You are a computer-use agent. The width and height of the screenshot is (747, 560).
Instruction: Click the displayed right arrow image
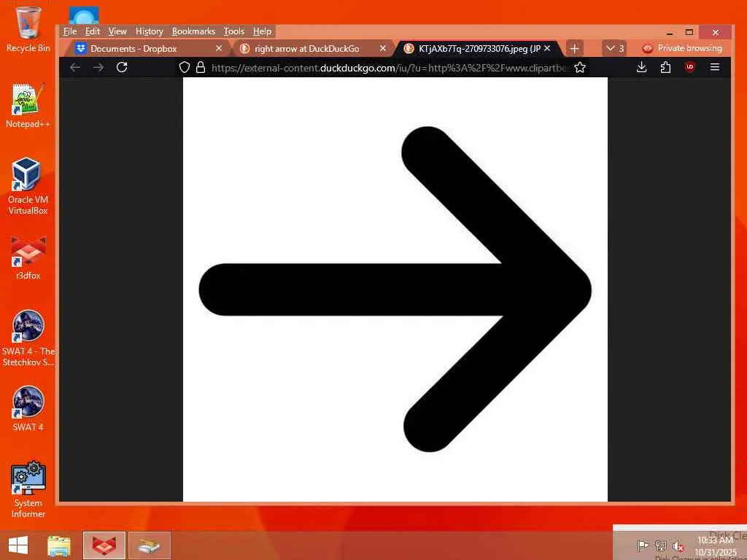[x=395, y=289]
